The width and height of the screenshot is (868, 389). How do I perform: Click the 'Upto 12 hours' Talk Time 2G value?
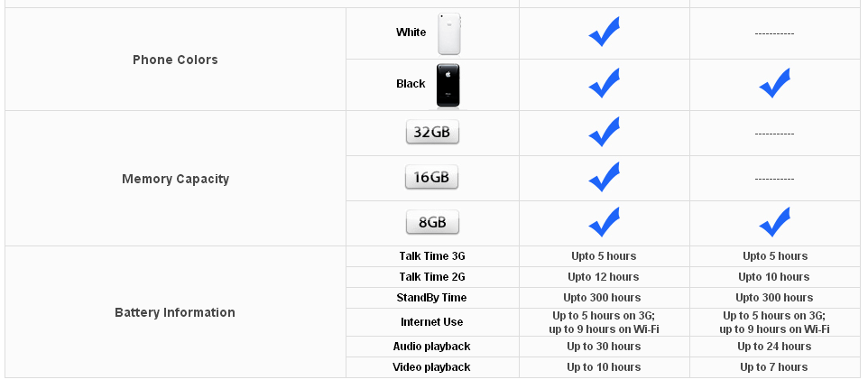pos(604,277)
